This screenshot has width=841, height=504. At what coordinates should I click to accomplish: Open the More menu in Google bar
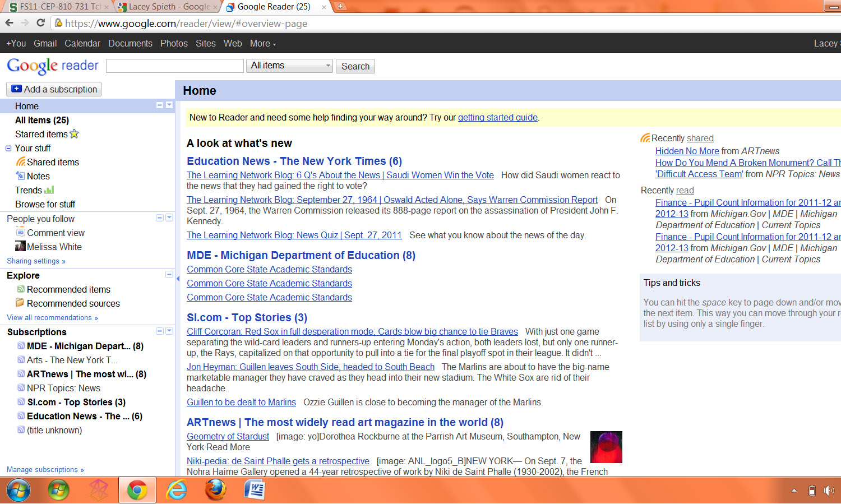[262, 43]
